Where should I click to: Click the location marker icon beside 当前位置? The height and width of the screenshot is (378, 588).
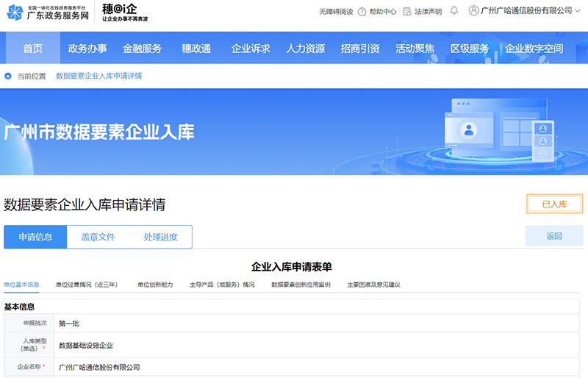9,76
